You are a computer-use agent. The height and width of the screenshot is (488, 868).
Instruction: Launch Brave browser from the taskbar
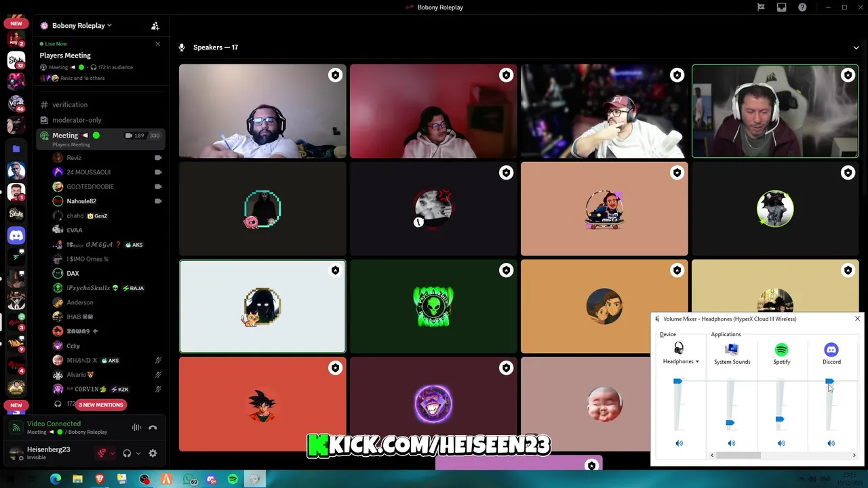[x=100, y=479]
